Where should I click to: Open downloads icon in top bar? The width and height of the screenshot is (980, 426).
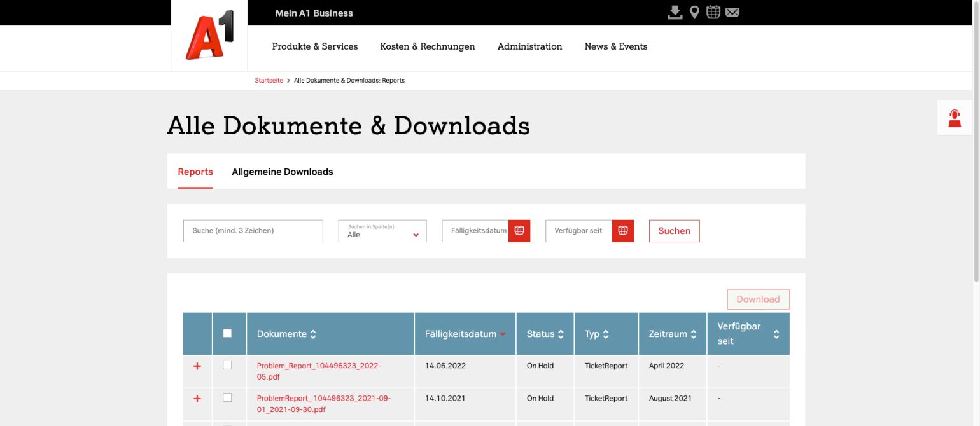click(675, 13)
